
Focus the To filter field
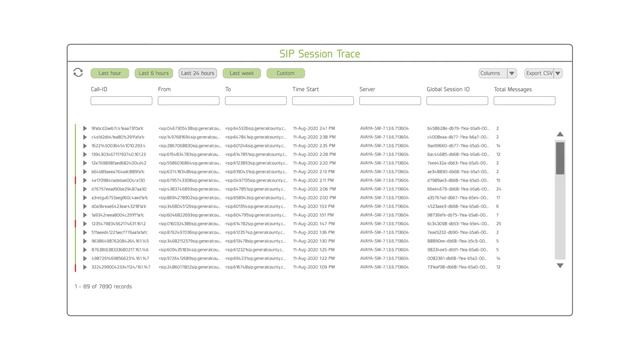click(256, 100)
